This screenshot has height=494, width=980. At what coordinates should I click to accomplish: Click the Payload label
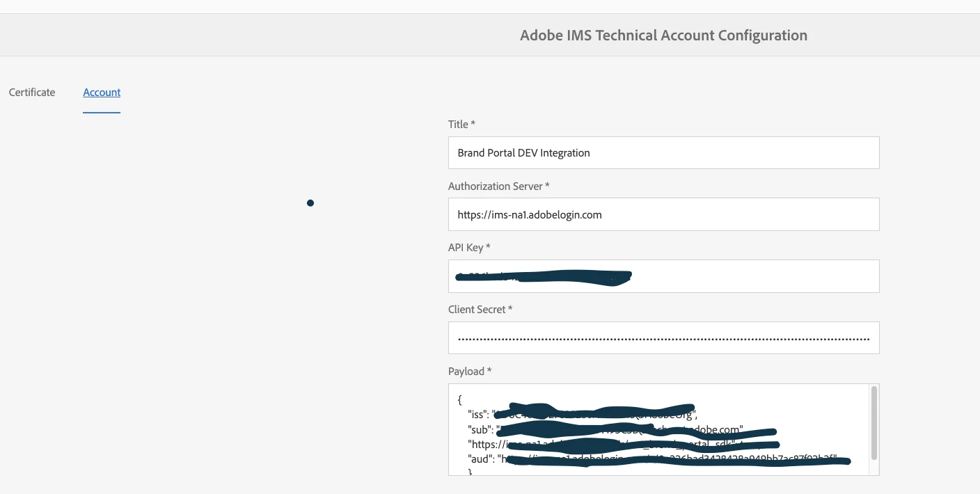click(469, 372)
